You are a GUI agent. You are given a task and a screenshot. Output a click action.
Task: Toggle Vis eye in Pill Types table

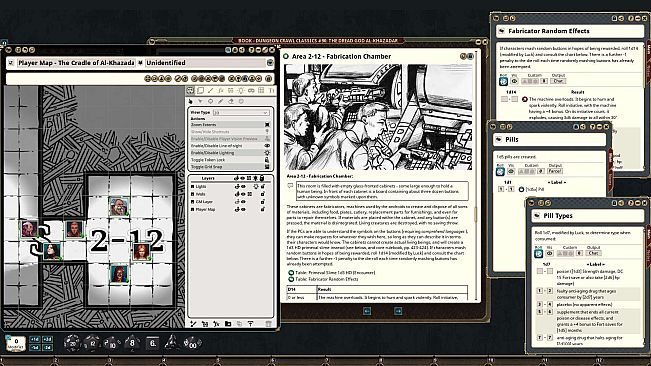(549, 253)
